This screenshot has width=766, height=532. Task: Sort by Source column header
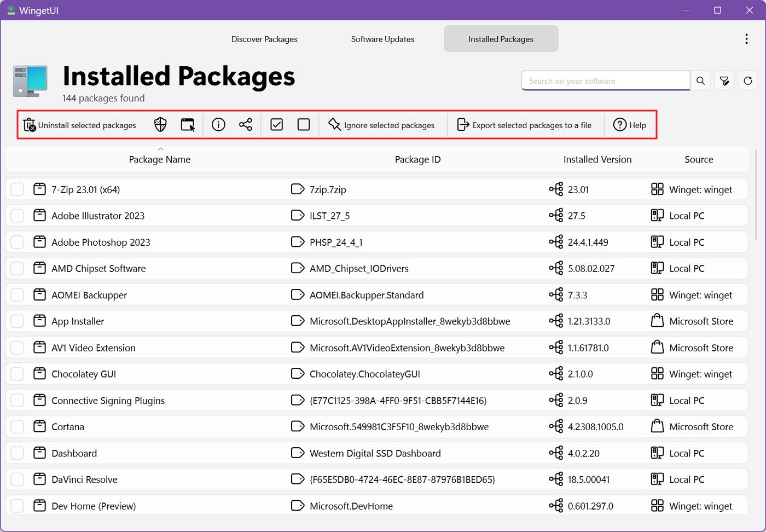pyautogui.click(x=699, y=159)
